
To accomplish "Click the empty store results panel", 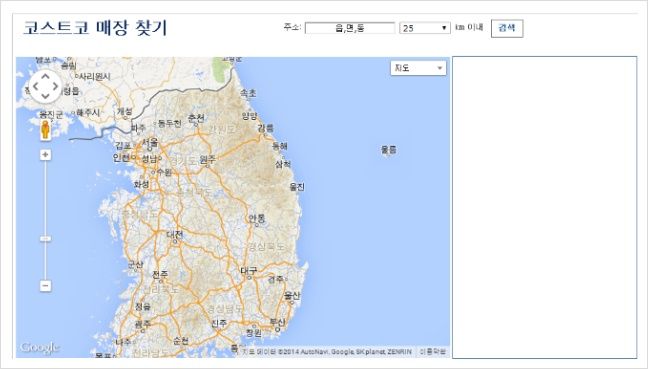I will [x=545, y=207].
